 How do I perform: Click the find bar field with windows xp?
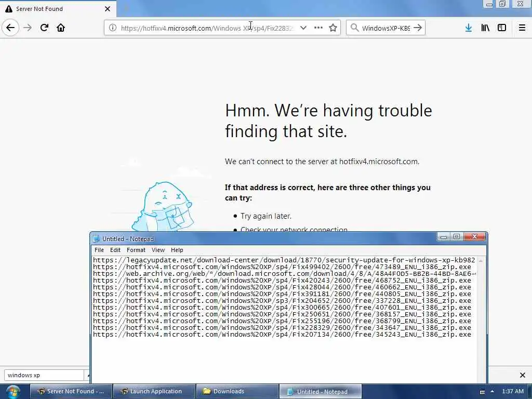44,375
